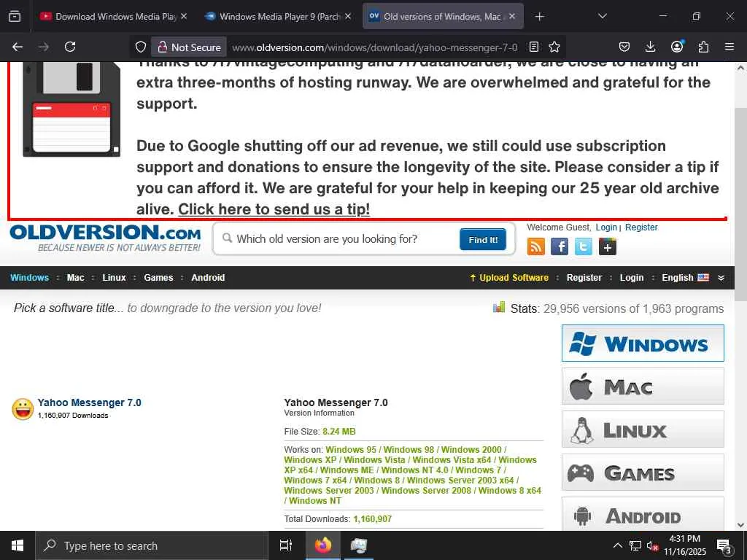Reload the current page

70,47
